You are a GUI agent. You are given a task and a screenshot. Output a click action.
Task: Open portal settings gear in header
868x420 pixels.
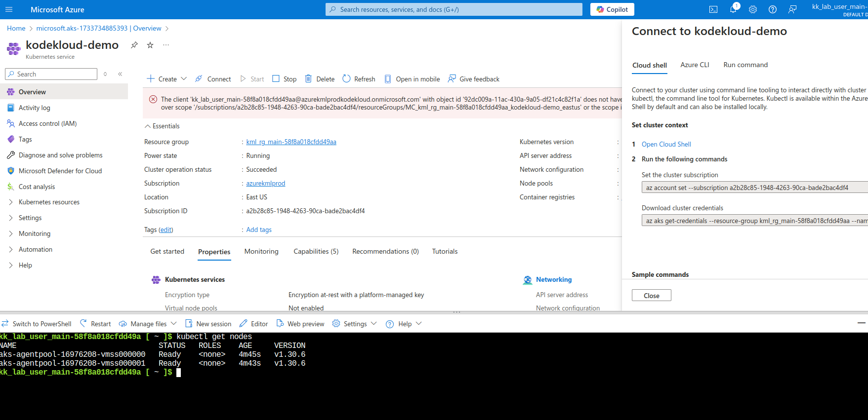click(753, 9)
